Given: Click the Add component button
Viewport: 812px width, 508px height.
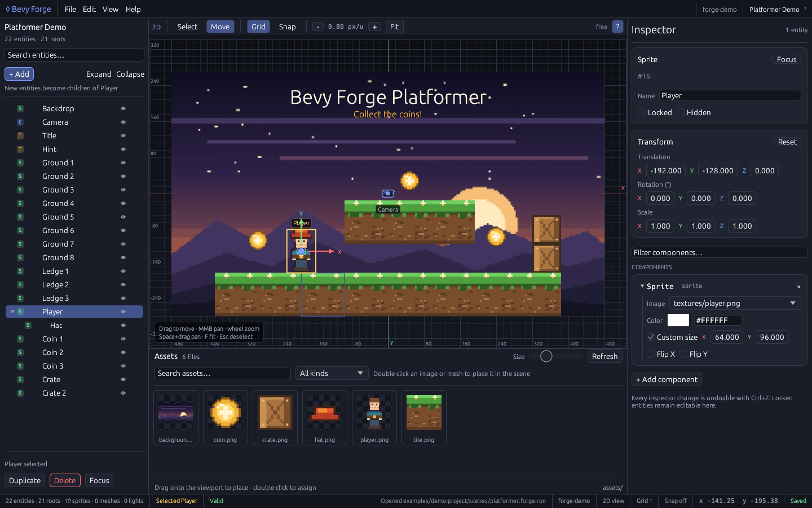Looking at the screenshot, I should [x=667, y=379].
